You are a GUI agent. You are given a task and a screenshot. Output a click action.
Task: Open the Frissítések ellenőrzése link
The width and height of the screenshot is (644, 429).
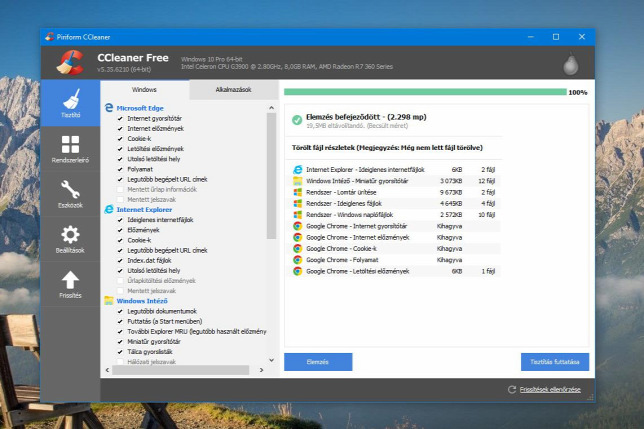point(550,389)
